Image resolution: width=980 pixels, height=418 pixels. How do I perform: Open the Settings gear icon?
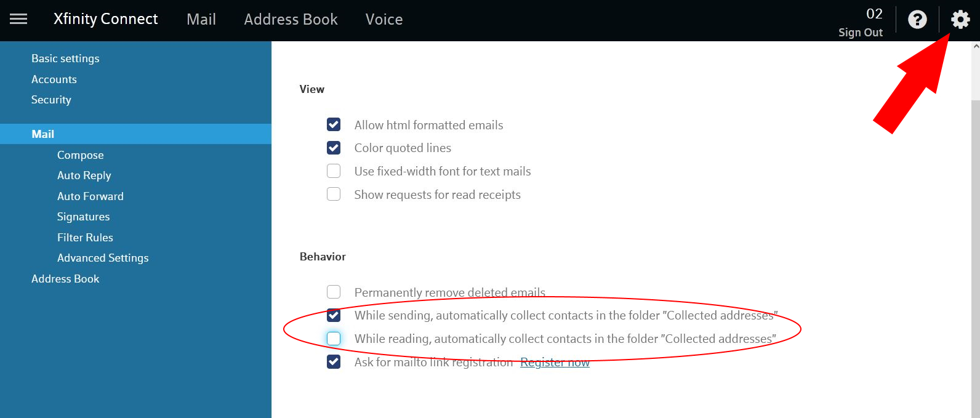(959, 19)
